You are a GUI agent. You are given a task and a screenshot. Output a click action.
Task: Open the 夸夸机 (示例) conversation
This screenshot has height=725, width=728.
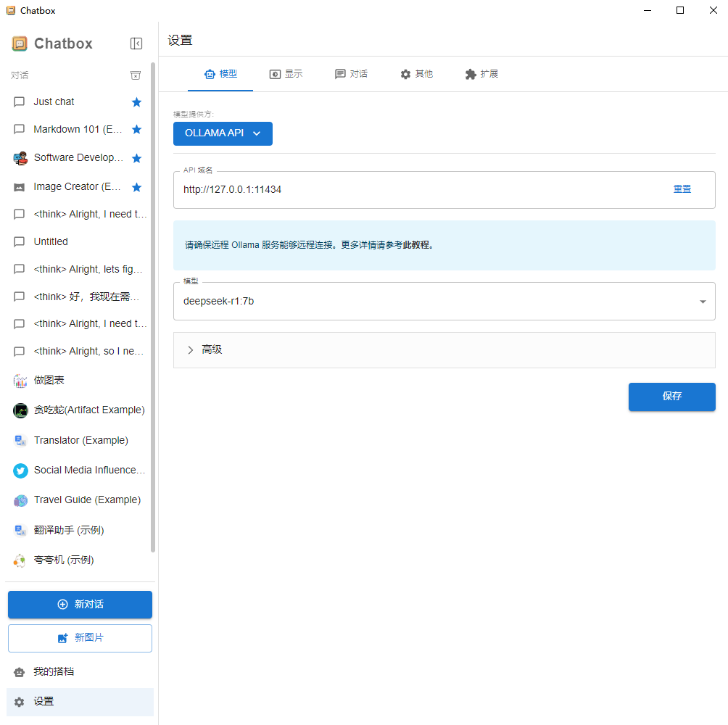click(80, 560)
